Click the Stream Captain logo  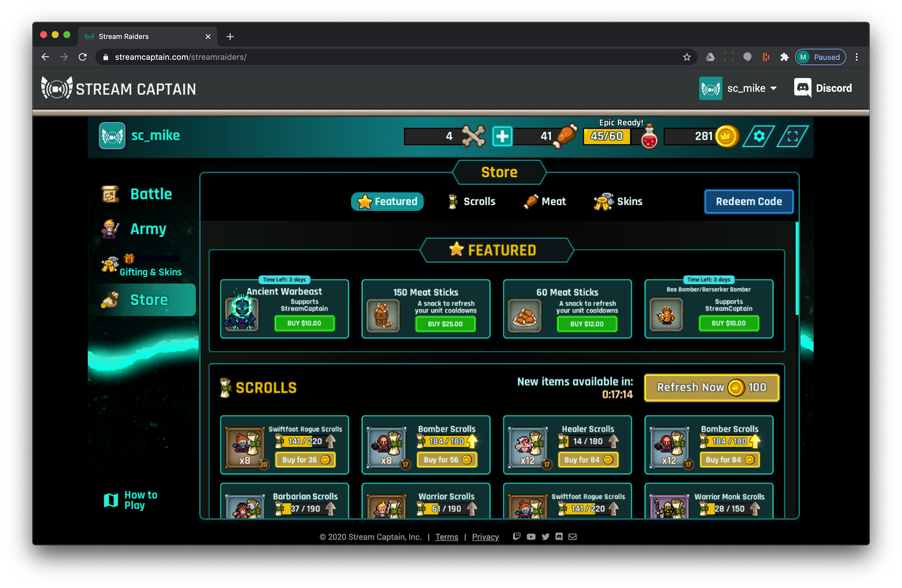[118, 88]
